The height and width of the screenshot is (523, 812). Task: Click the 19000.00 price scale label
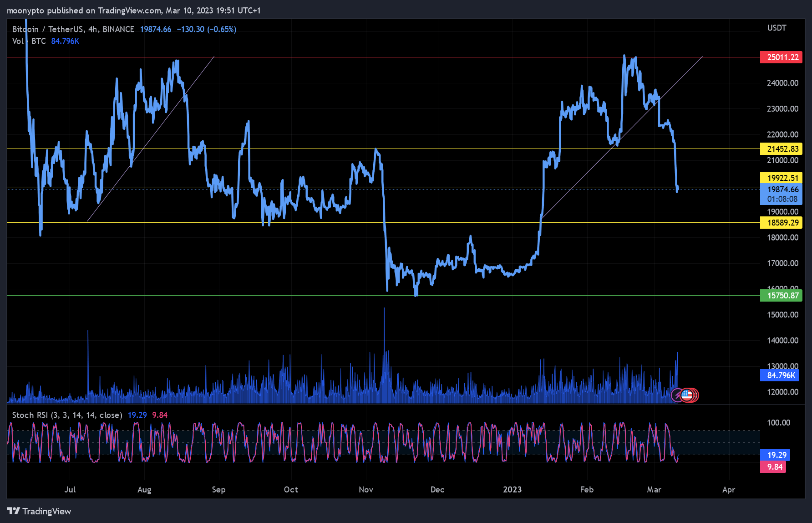pos(783,212)
